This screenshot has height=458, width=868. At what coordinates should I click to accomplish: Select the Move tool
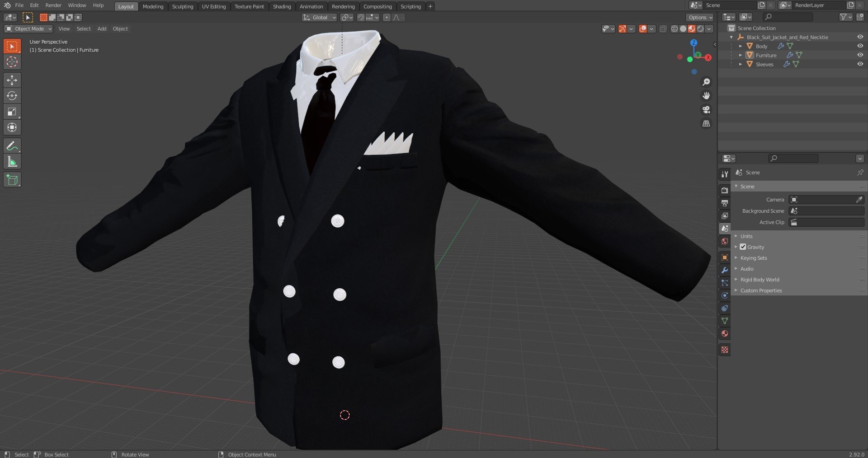click(x=12, y=80)
